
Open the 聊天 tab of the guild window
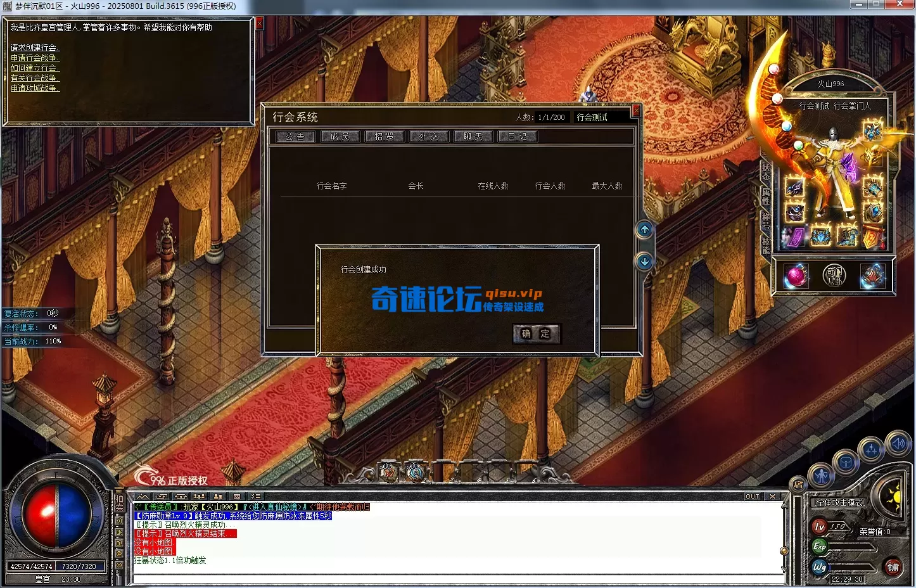pos(473,136)
